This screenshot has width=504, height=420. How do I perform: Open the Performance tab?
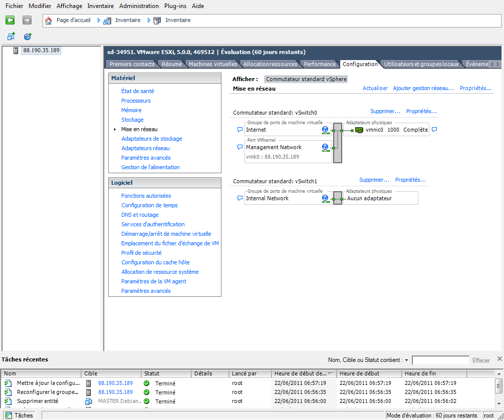[x=320, y=64]
